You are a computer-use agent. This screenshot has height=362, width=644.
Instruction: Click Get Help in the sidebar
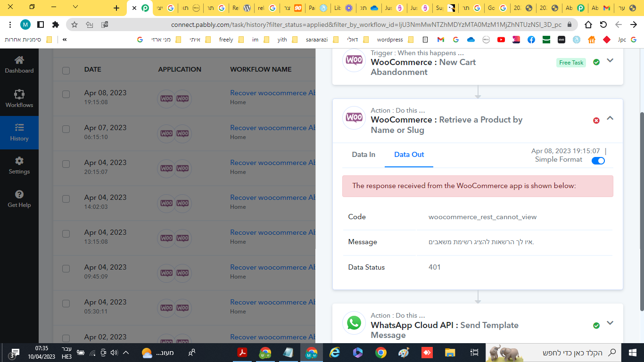pos(19,199)
